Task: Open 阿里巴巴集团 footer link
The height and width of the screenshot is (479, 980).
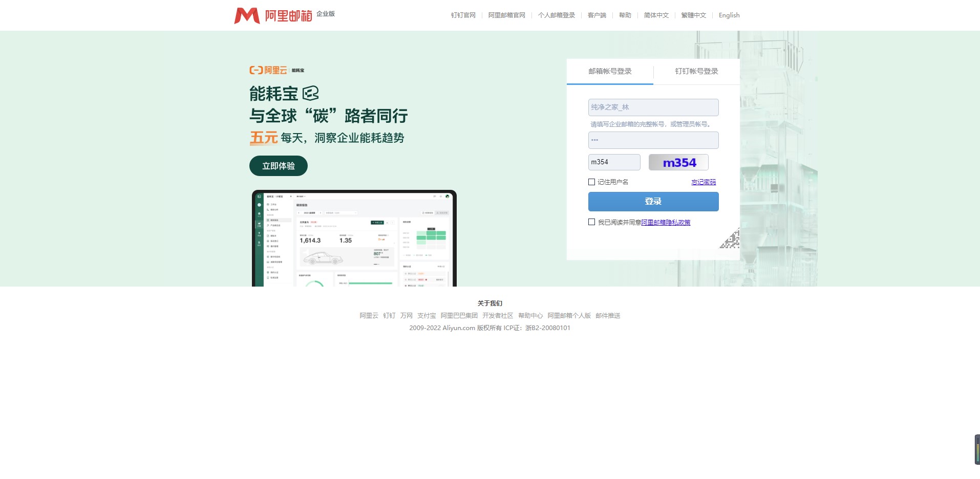Action: 459,316
